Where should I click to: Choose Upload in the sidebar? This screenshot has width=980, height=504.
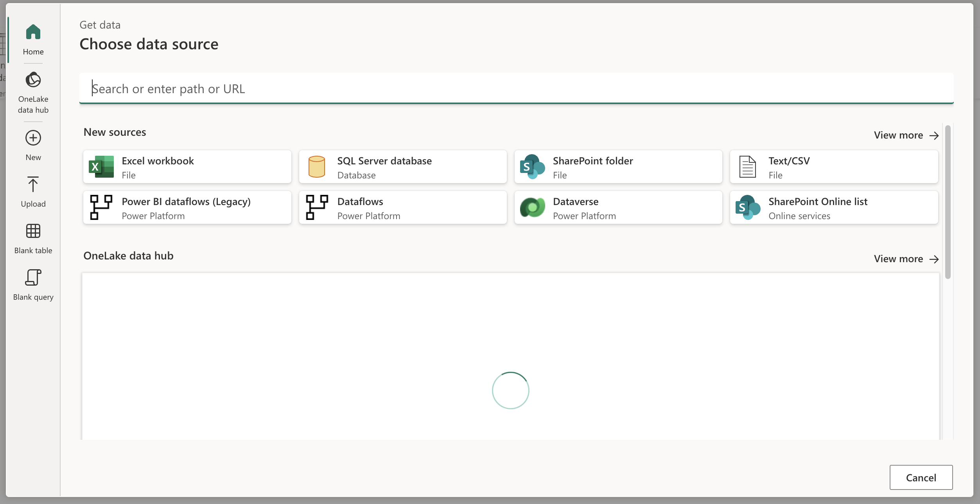point(33,192)
